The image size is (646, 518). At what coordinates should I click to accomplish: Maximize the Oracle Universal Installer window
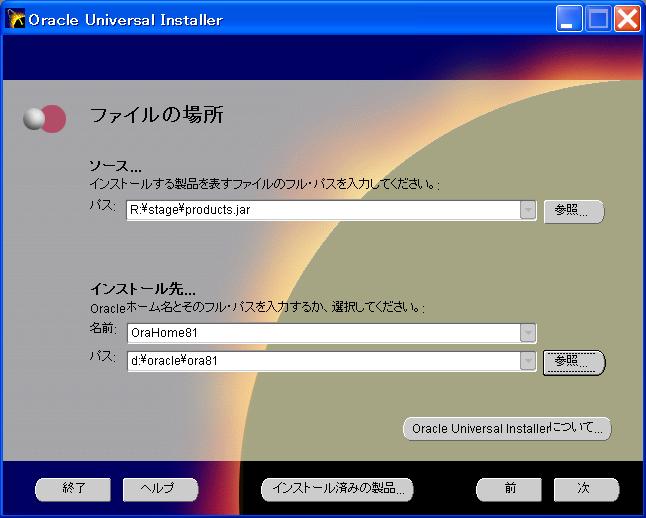pos(598,19)
